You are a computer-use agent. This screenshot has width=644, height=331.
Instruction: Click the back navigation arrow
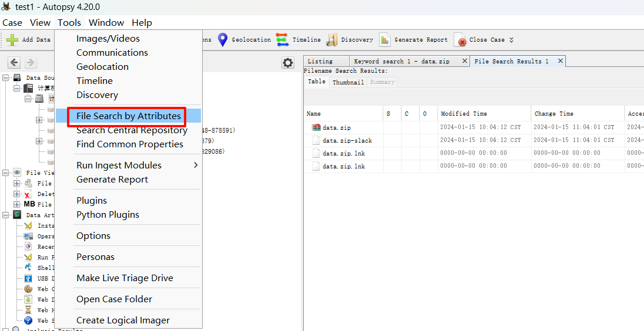(x=14, y=63)
